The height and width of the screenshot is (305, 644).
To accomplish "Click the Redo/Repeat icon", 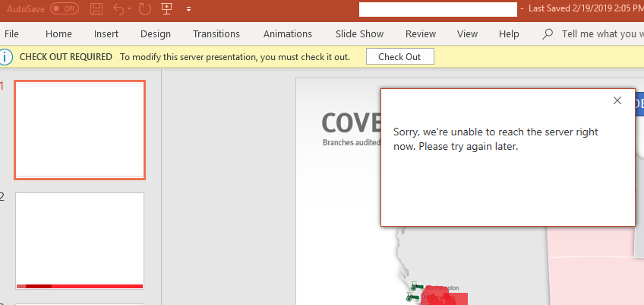I will point(145,8).
